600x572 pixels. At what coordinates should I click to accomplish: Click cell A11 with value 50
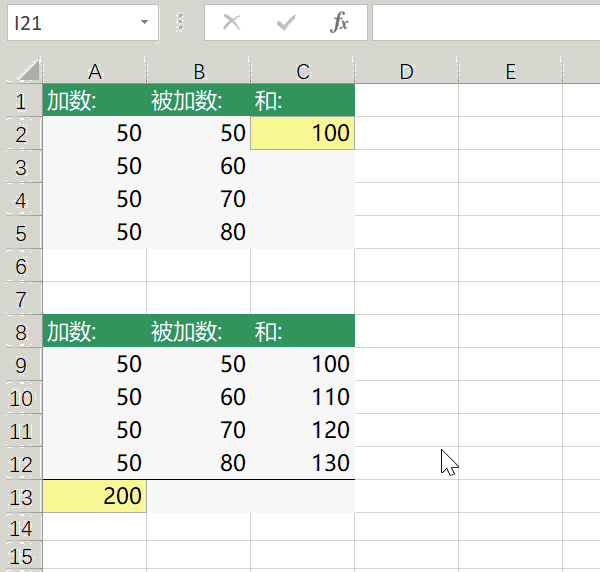point(95,430)
